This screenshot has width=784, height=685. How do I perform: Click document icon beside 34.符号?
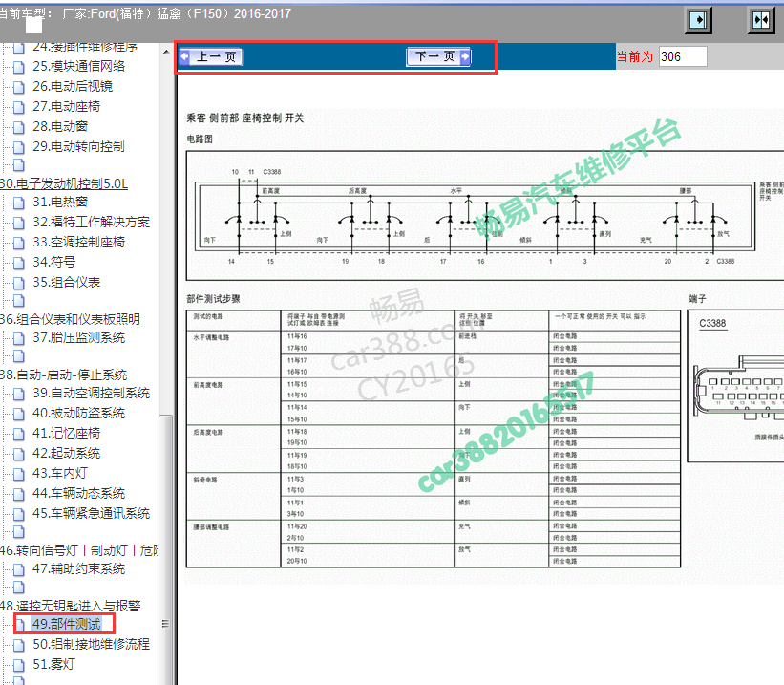click(x=19, y=263)
